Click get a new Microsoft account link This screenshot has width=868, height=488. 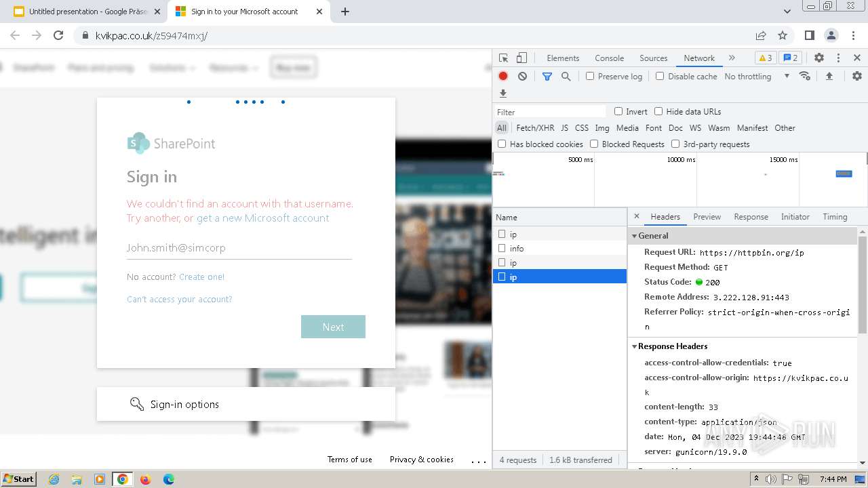pos(262,218)
